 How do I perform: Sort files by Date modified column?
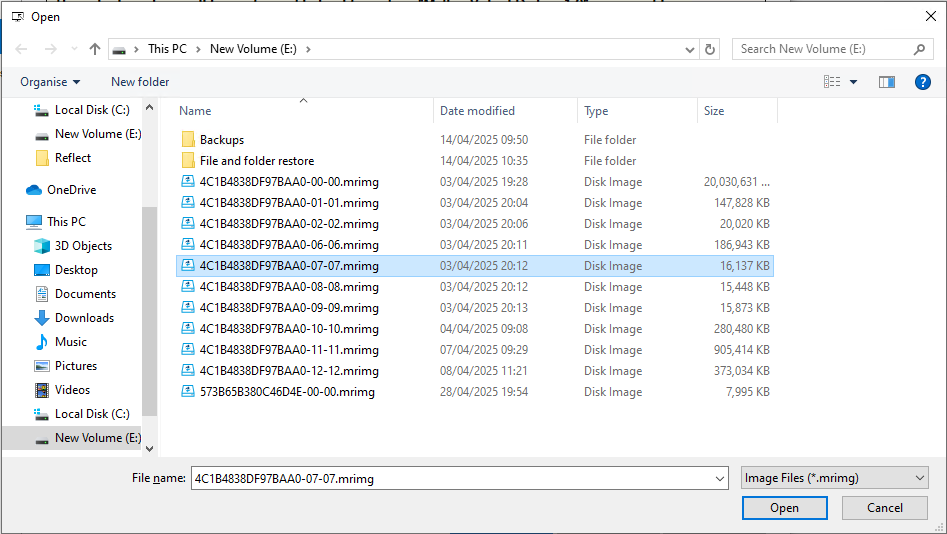coord(477,111)
